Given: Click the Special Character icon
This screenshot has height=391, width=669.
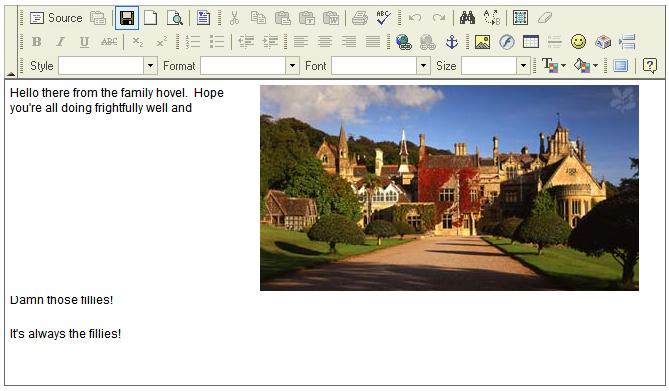Looking at the screenshot, I should click(602, 42).
